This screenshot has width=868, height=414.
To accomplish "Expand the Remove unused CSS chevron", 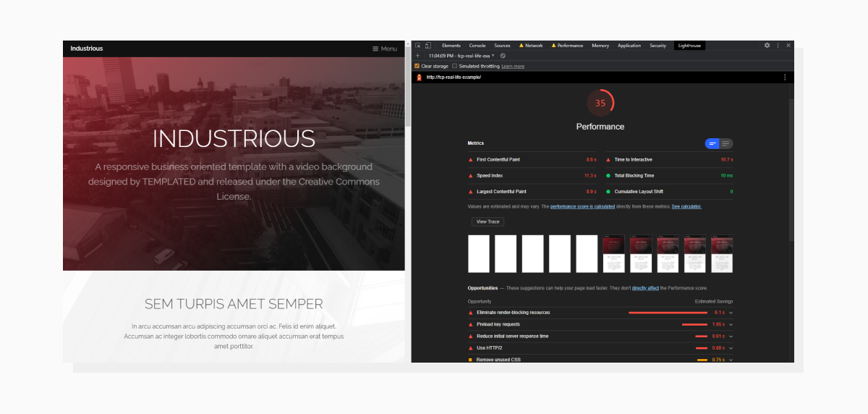I will 731,360.
